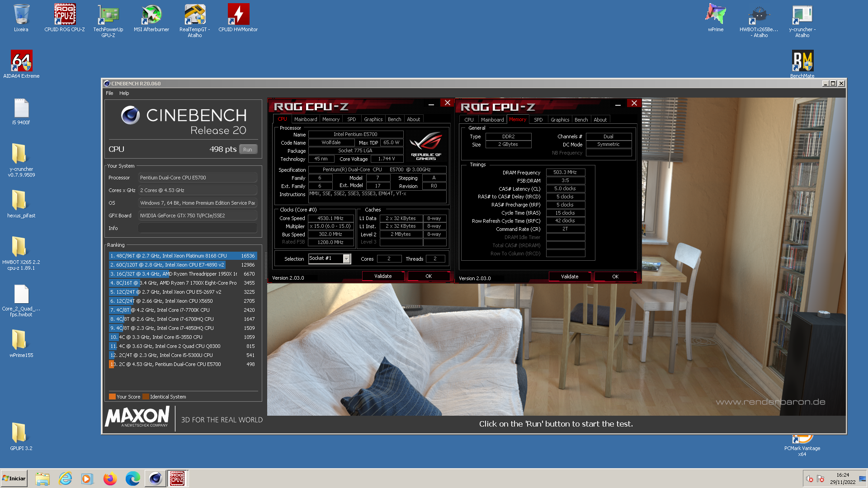
Task: Select ranking row Pentium Dual-Core E5700
Action: click(x=183, y=364)
